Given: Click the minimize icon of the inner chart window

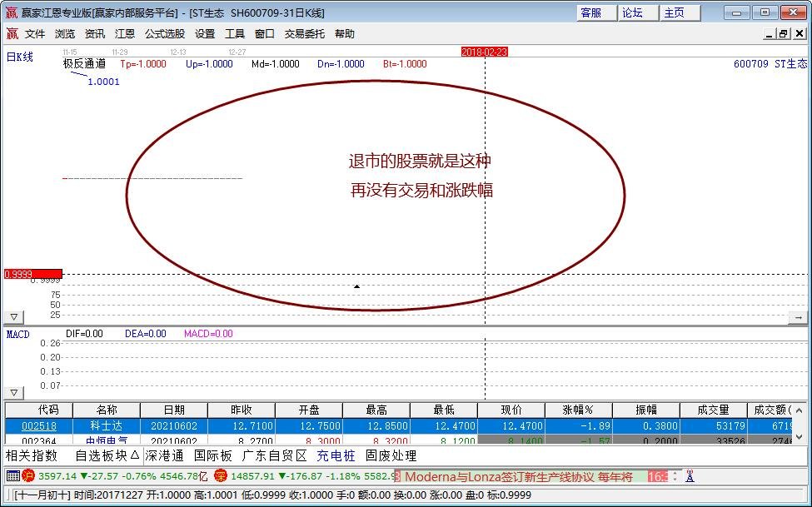Looking at the screenshot, I should [769, 33].
